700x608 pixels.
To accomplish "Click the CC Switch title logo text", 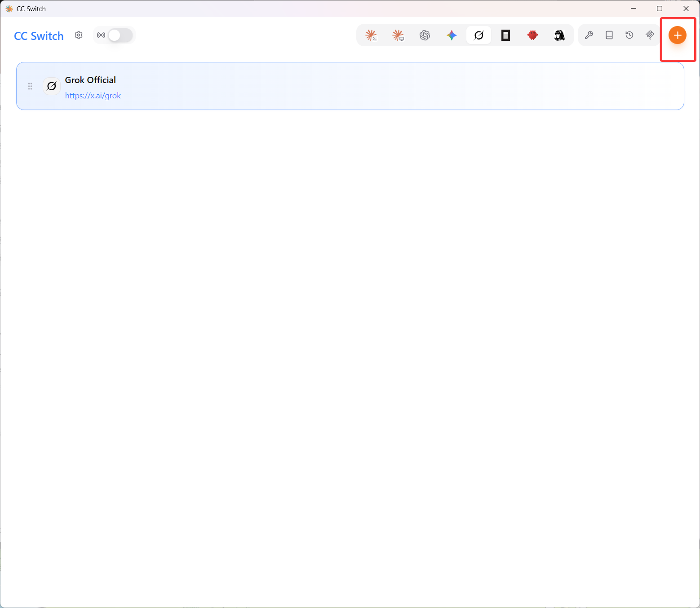I will click(39, 36).
